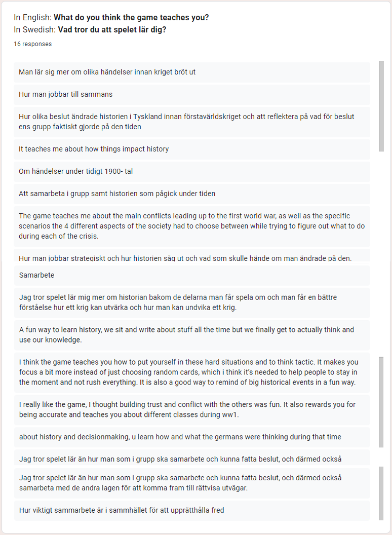Screen dimensions: 392x535
Task: Click response about 'main conflicts leading up to the first world war'
Action: coord(192,226)
